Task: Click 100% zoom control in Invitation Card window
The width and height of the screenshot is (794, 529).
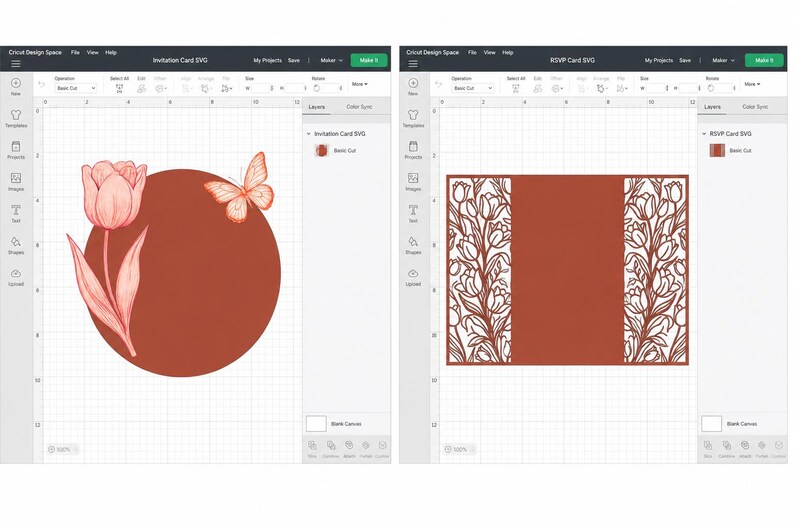Action: pyautogui.click(x=63, y=449)
